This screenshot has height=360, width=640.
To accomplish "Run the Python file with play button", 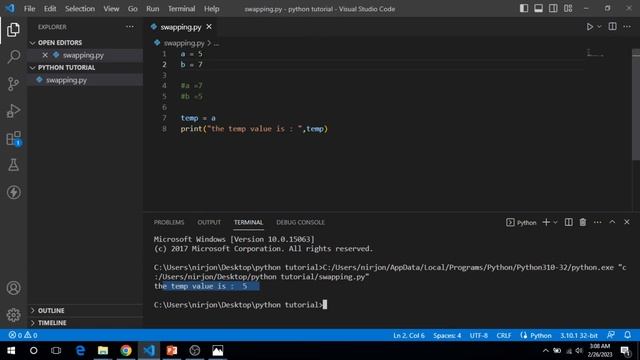I will click(x=589, y=27).
